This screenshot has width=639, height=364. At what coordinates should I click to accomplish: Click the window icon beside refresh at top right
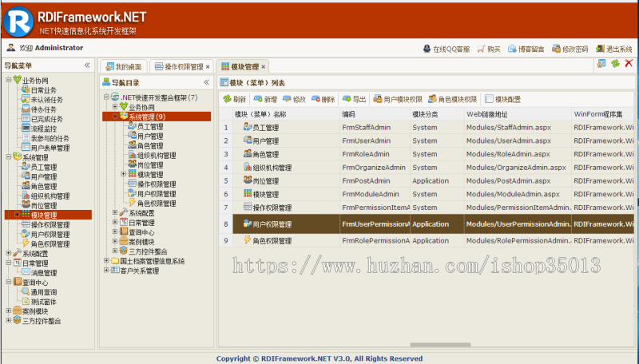pos(601,63)
